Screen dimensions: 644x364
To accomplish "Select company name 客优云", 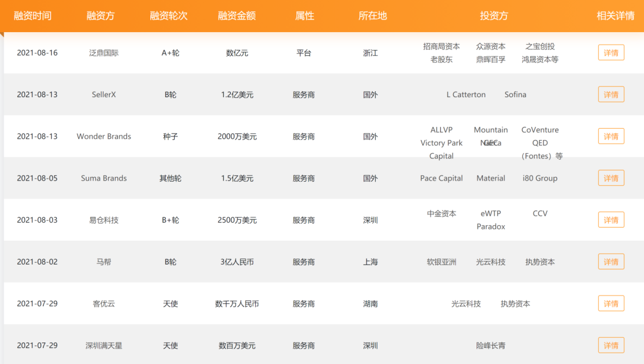I will [x=104, y=304].
